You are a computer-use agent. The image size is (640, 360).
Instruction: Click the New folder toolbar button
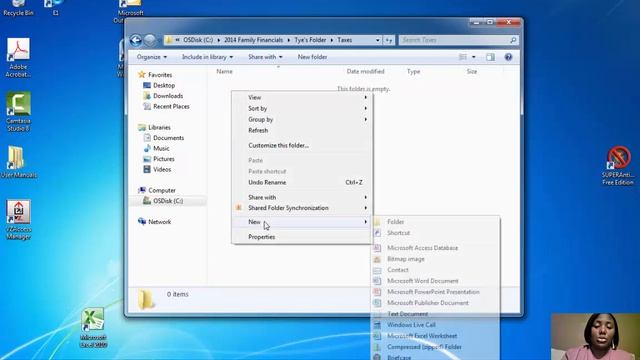(x=312, y=57)
